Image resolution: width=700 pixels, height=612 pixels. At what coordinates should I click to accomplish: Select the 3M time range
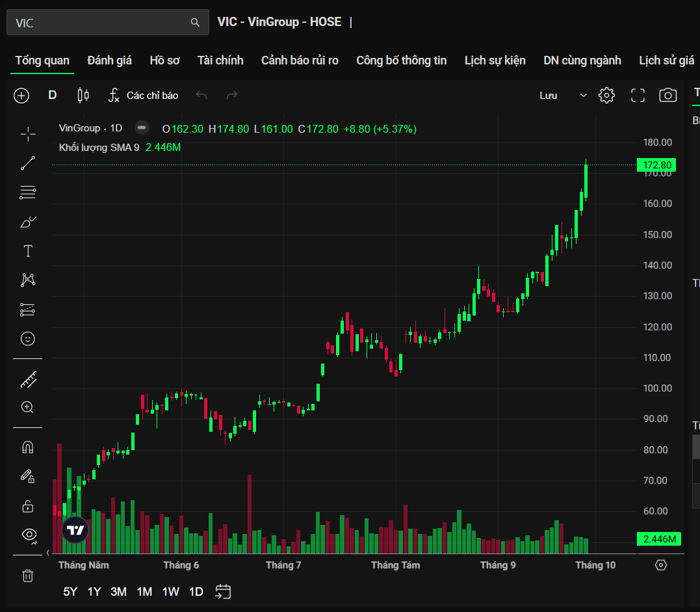coord(118,592)
